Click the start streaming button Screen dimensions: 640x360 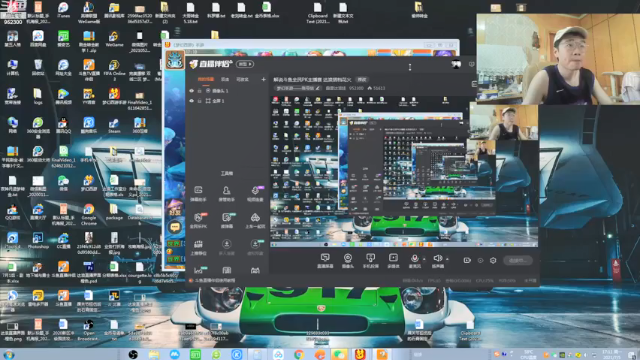518,260
